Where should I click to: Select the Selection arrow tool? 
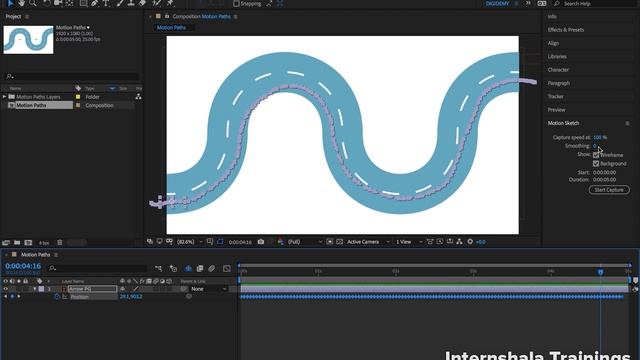point(10,3)
